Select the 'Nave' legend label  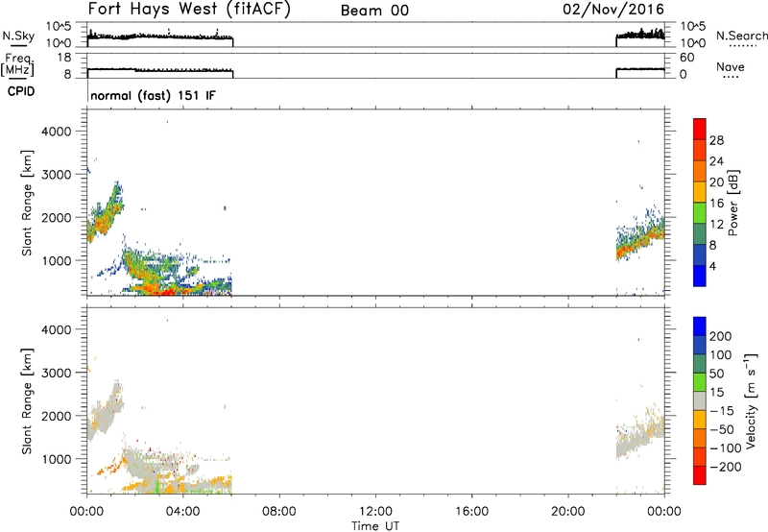[731, 66]
